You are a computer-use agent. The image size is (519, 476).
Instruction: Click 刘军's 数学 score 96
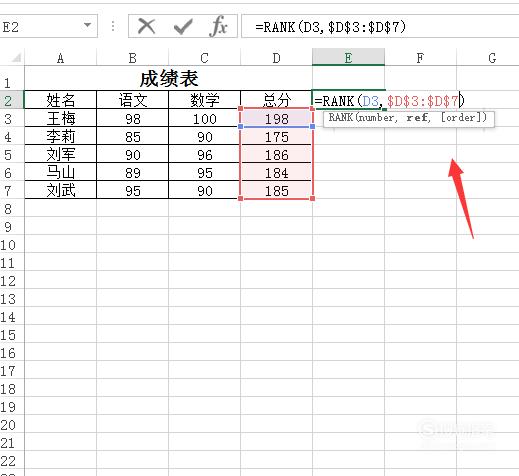click(x=204, y=154)
